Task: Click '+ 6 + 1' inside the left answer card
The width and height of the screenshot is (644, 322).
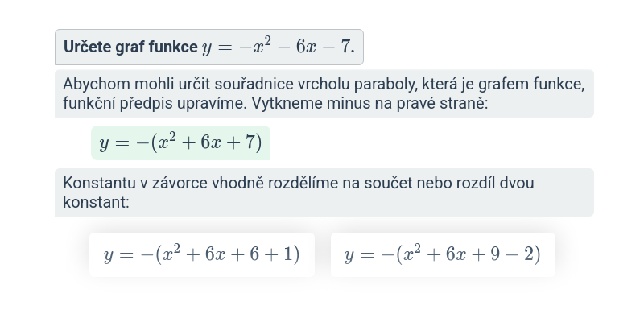Action: (269, 254)
